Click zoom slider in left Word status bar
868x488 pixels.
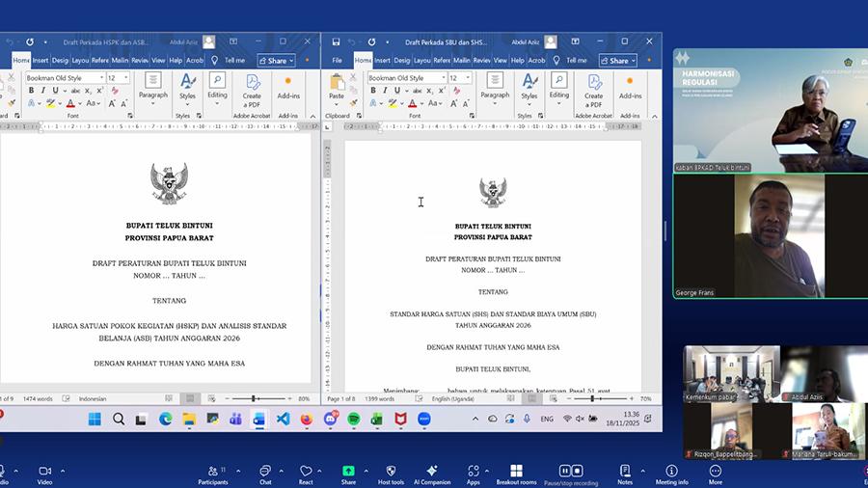[255, 398]
